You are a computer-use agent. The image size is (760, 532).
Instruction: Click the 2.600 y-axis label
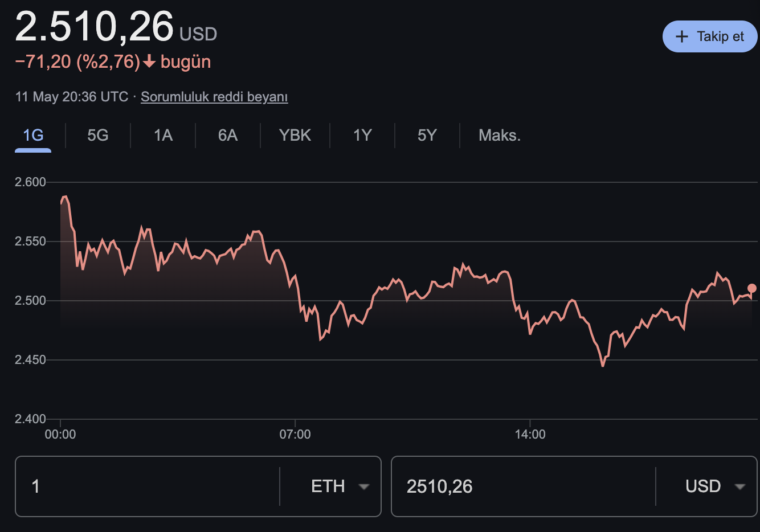click(x=30, y=182)
